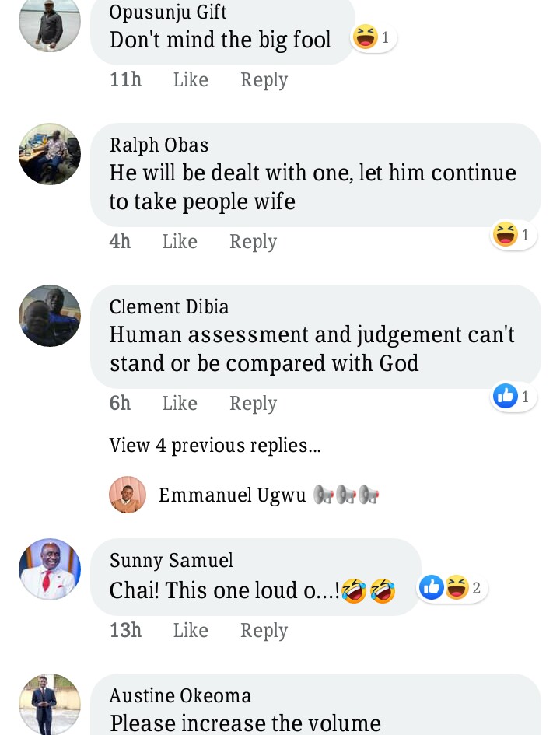View the laughing reaction on Ralph Obas's comment

click(514, 234)
